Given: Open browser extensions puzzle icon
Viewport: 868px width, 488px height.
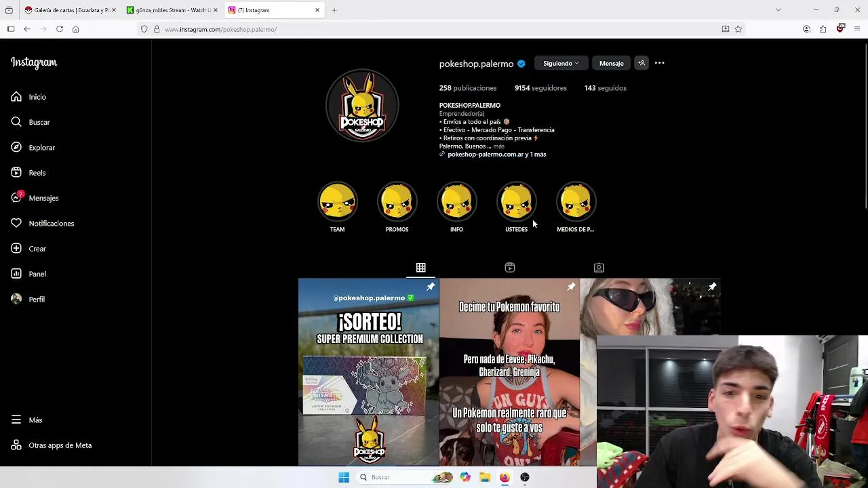Looking at the screenshot, I should 823,29.
